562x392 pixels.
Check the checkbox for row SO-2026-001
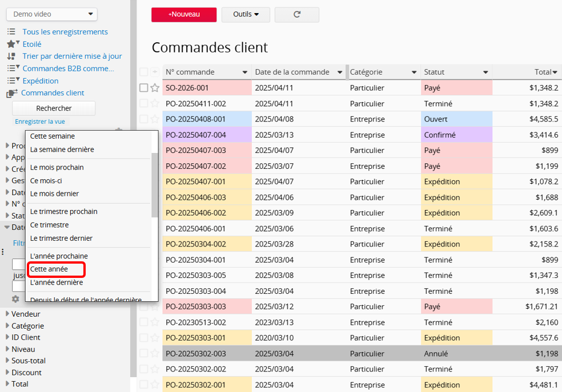coord(144,88)
